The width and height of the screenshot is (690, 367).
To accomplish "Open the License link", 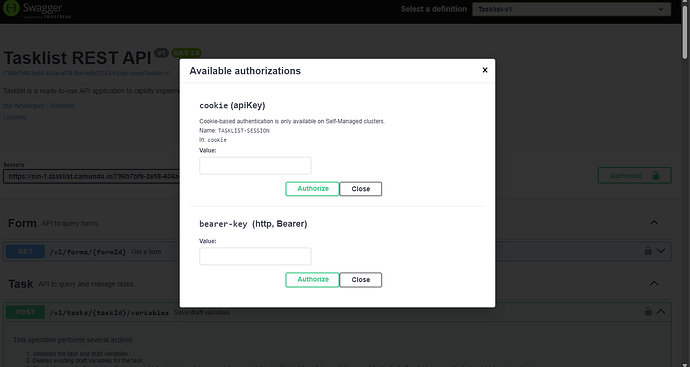I will (x=15, y=117).
